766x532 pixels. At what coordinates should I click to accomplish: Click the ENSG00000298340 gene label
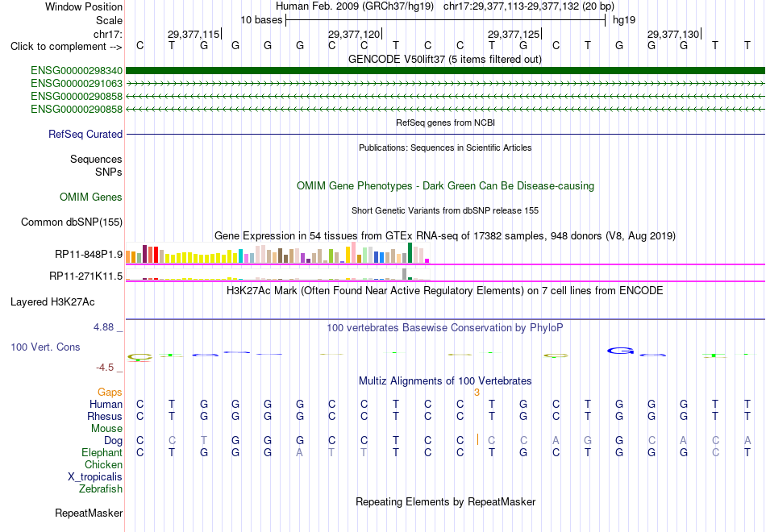(77, 71)
